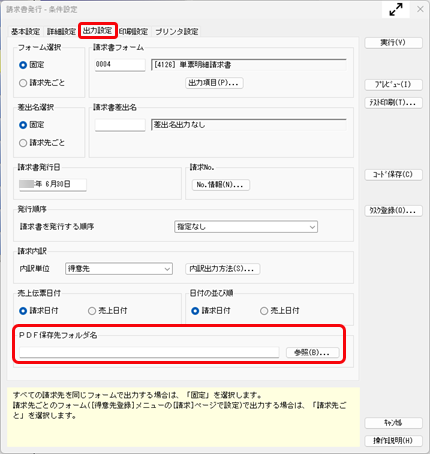Save with the コード保存(C) button
This screenshot has height=454, width=430.
pos(393,175)
